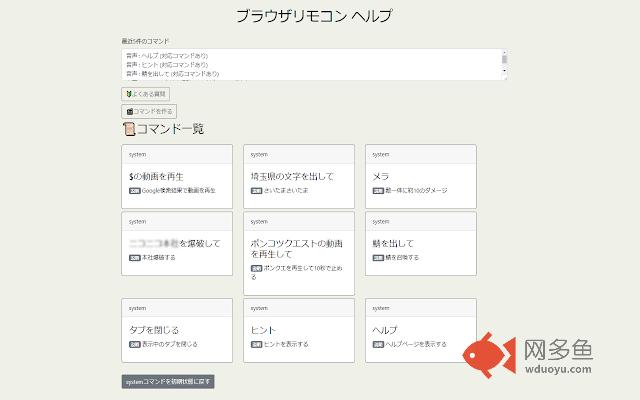640x400 pixels.
Task: Click description ヘルプページを表示する
Action: [416, 344]
